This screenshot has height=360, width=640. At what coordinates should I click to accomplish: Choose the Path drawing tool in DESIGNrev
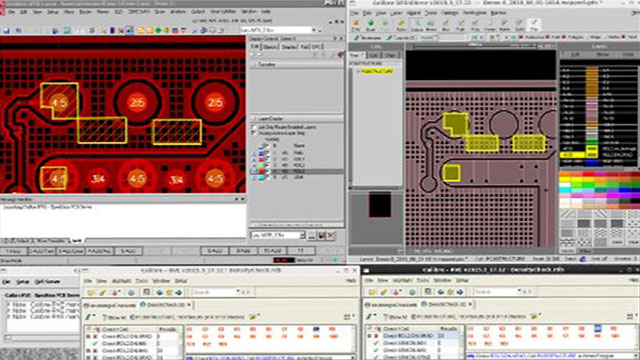(461, 25)
